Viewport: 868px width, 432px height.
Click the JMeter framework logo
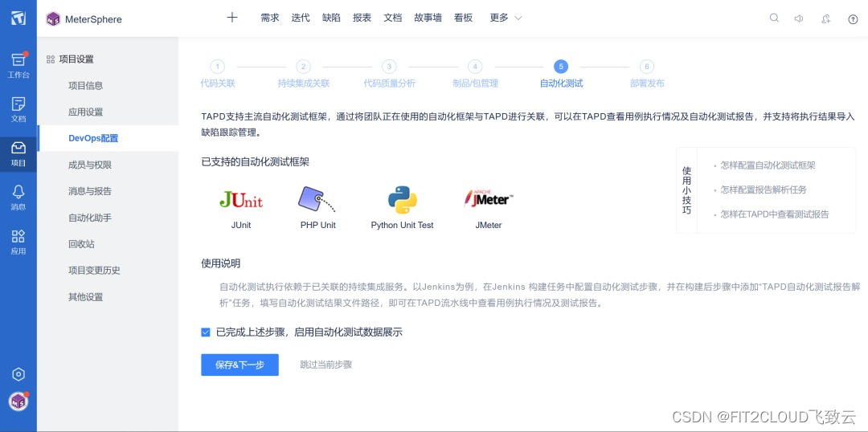489,199
